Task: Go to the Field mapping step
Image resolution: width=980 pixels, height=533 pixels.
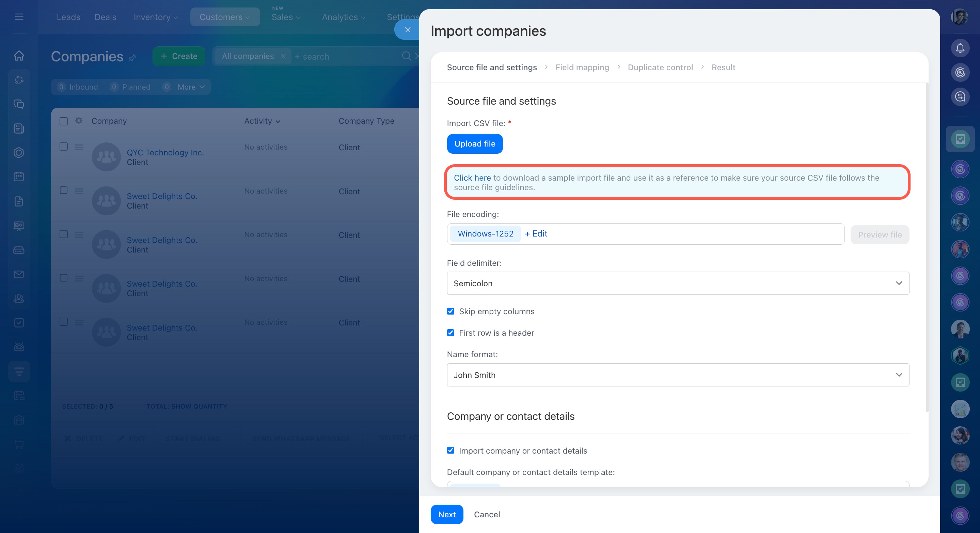Action: click(x=582, y=67)
